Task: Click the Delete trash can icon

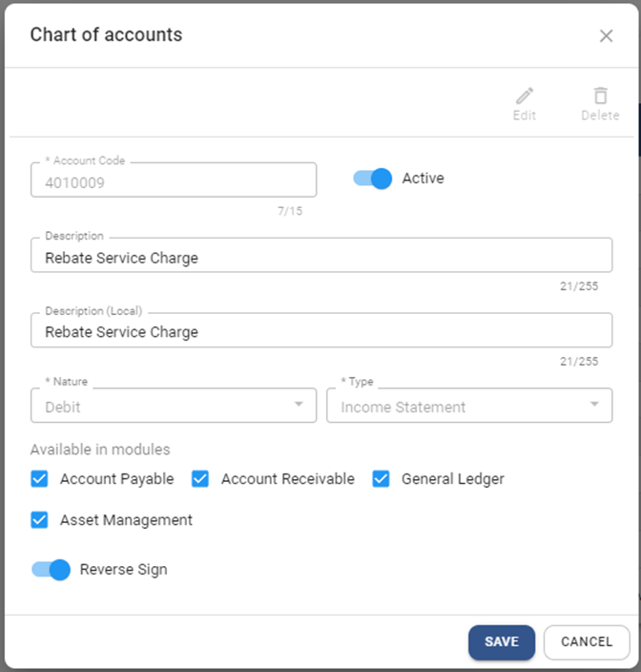Action: click(x=600, y=96)
